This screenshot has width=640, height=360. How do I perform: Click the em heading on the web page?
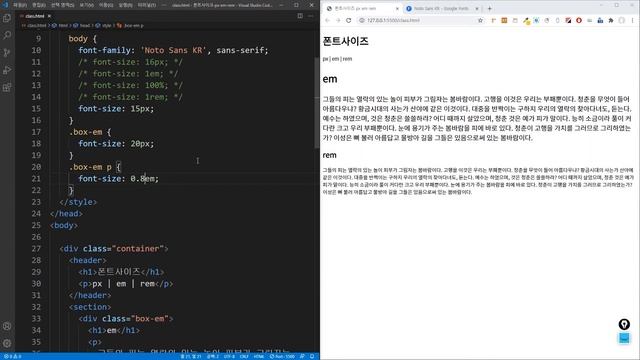[x=330, y=79]
